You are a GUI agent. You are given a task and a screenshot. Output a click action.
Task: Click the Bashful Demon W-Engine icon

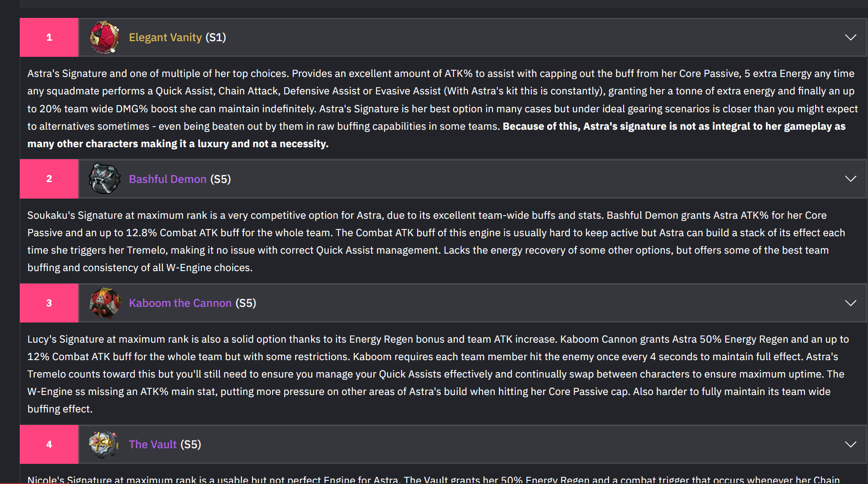104,179
